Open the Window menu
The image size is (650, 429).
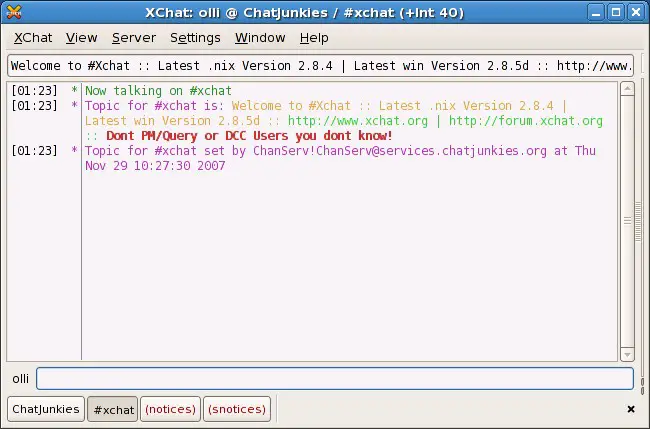coord(260,38)
